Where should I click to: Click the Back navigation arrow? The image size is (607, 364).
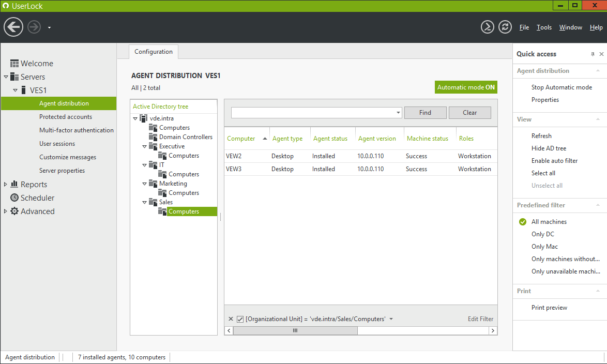pos(13,27)
